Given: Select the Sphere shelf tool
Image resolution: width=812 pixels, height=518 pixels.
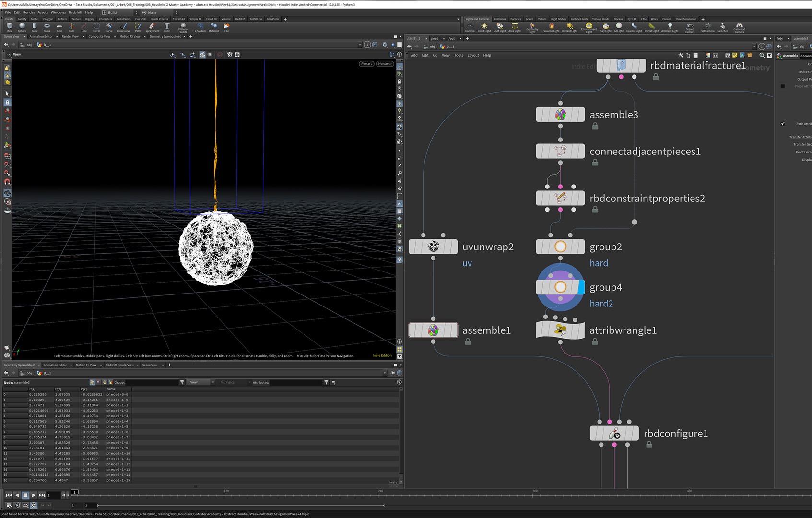Looking at the screenshot, I should click(22, 26).
